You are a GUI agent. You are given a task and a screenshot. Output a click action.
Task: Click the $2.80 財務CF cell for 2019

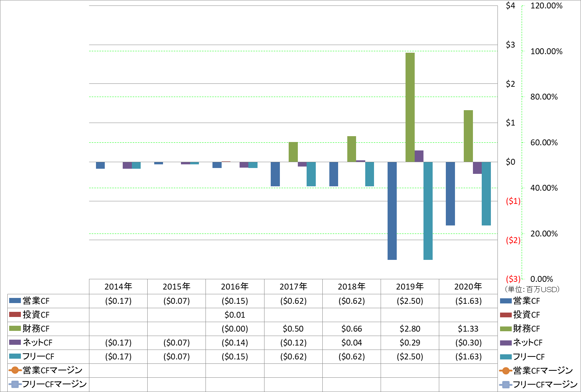(x=410, y=329)
